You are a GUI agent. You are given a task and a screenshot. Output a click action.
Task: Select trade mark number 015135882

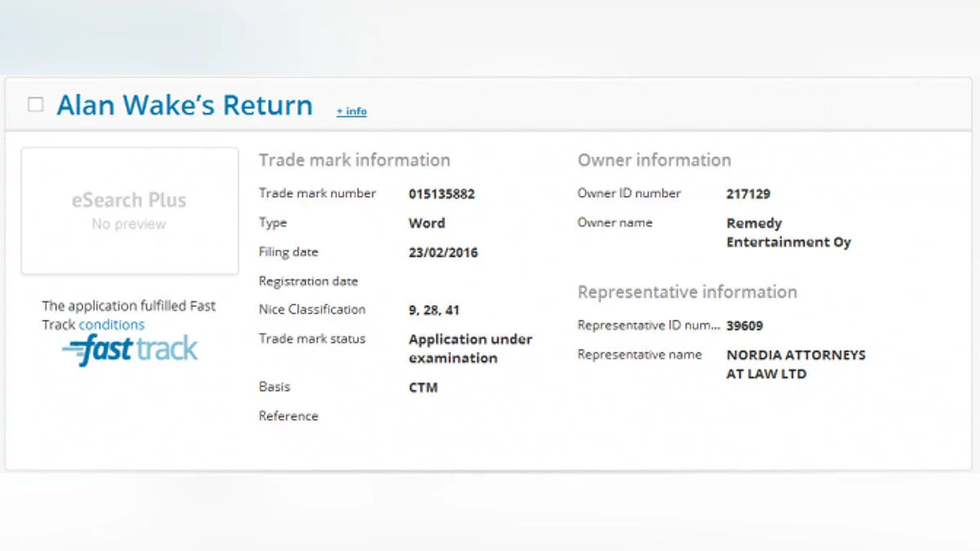point(442,193)
